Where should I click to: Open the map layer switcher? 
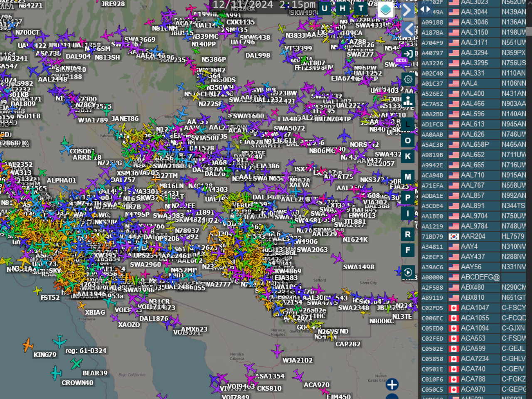click(x=385, y=9)
